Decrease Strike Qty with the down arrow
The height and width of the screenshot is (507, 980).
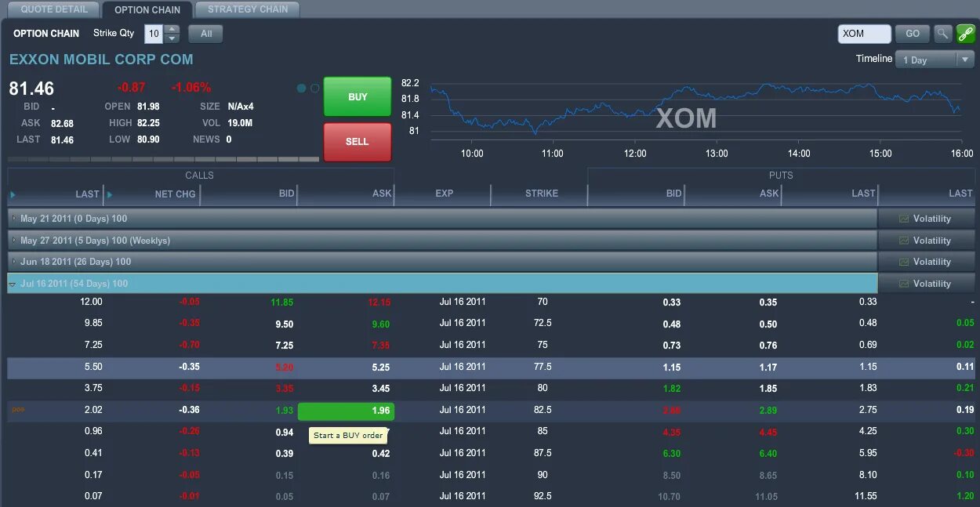[x=172, y=38]
